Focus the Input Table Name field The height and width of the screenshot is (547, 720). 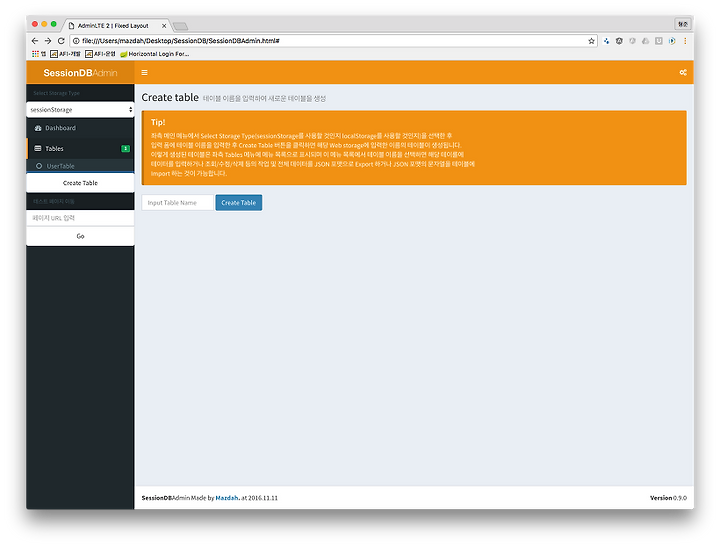coord(178,203)
